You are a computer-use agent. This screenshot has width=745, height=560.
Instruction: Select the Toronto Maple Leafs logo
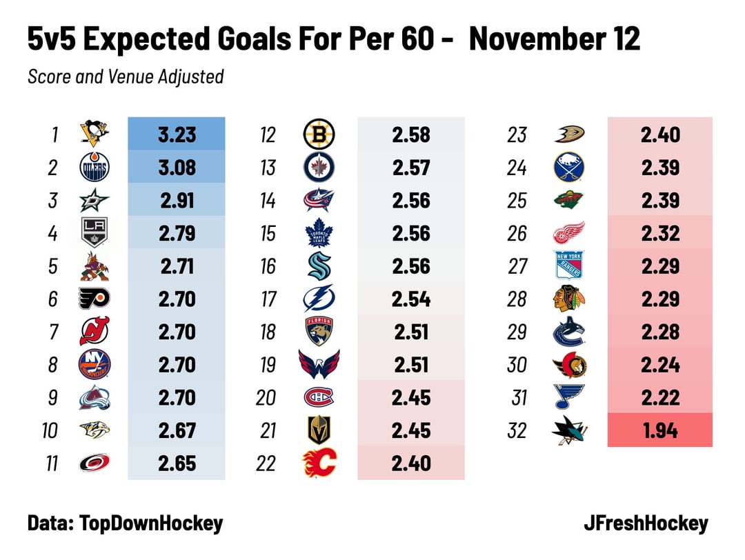point(319,233)
